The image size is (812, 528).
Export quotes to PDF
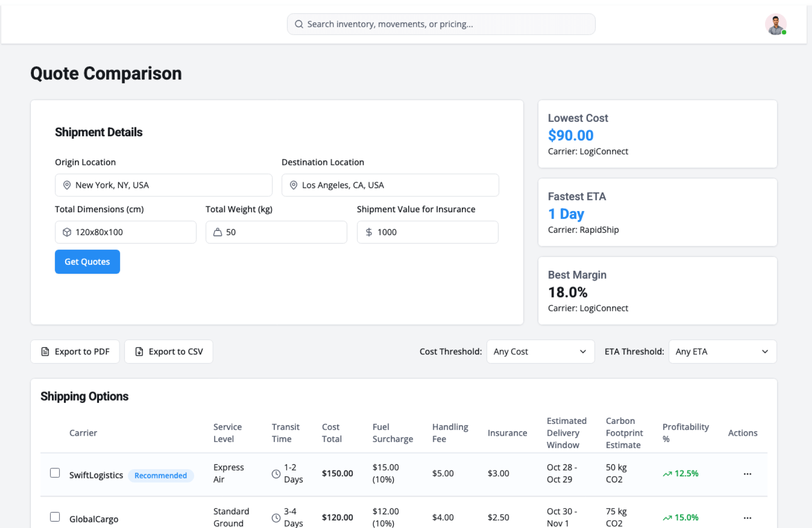tap(75, 352)
